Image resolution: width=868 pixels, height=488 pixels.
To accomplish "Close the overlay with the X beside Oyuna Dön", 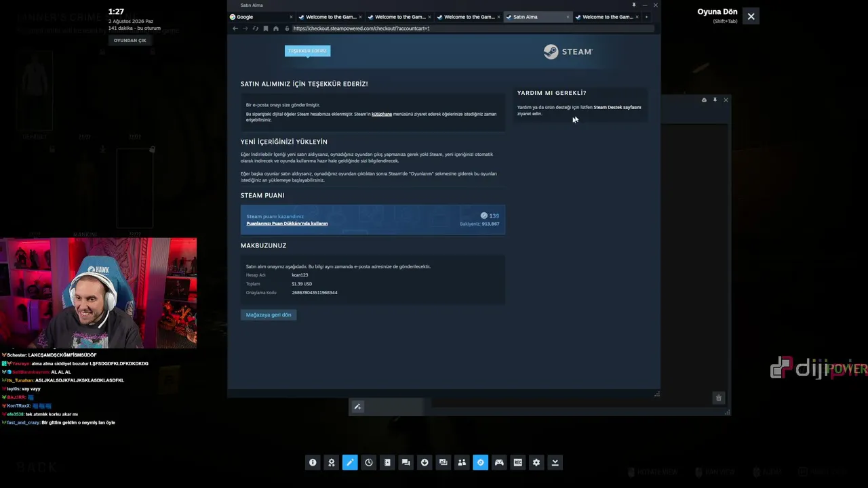I will 751,16.
